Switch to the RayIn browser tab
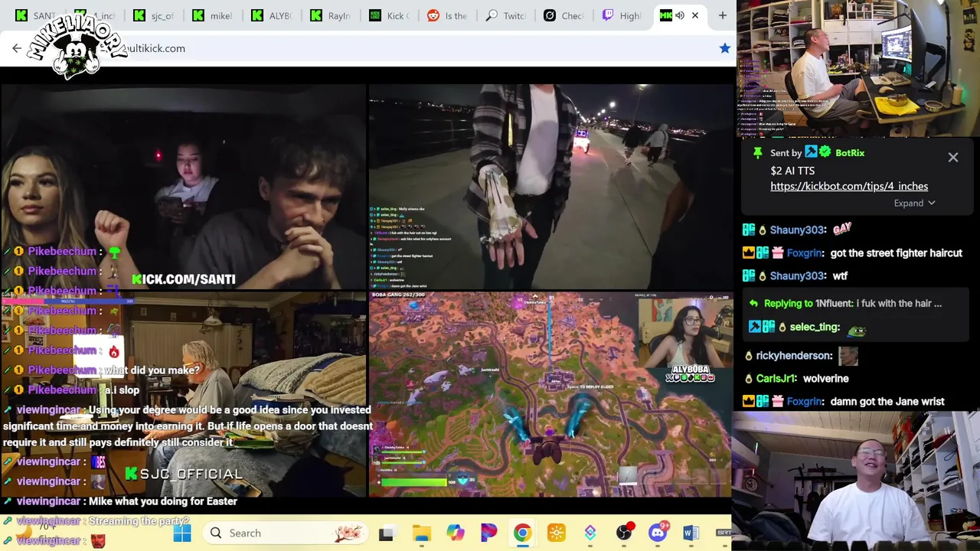The height and width of the screenshot is (551, 980). click(x=332, y=15)
